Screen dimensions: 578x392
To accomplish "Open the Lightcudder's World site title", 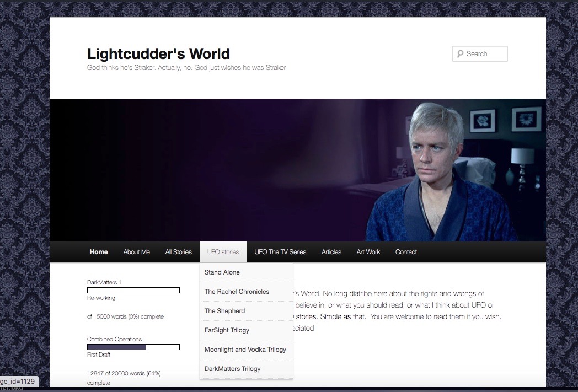I will point(158,54).
